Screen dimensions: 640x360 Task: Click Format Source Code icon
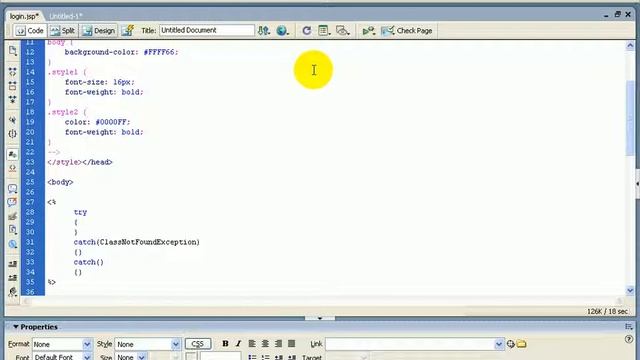tap(13, 292)
